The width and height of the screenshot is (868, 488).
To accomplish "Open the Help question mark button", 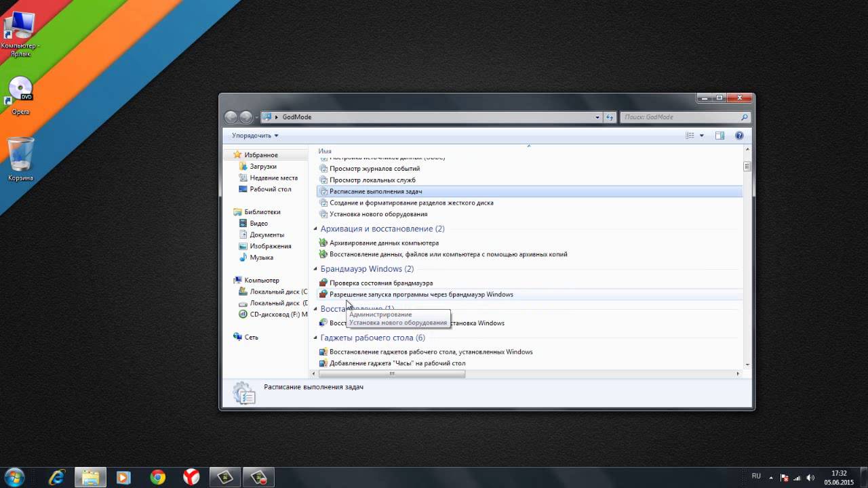I will click(739, 136).
